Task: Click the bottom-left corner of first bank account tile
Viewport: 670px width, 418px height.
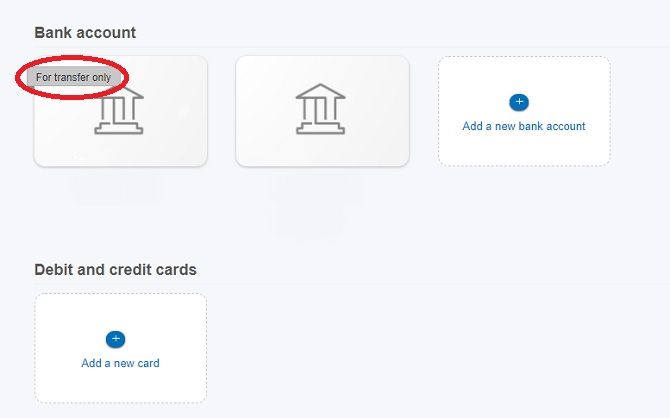Action: click(x=40, y=161)
